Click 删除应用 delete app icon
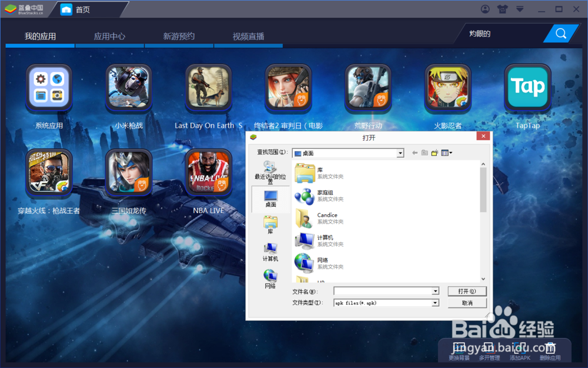 550,352
